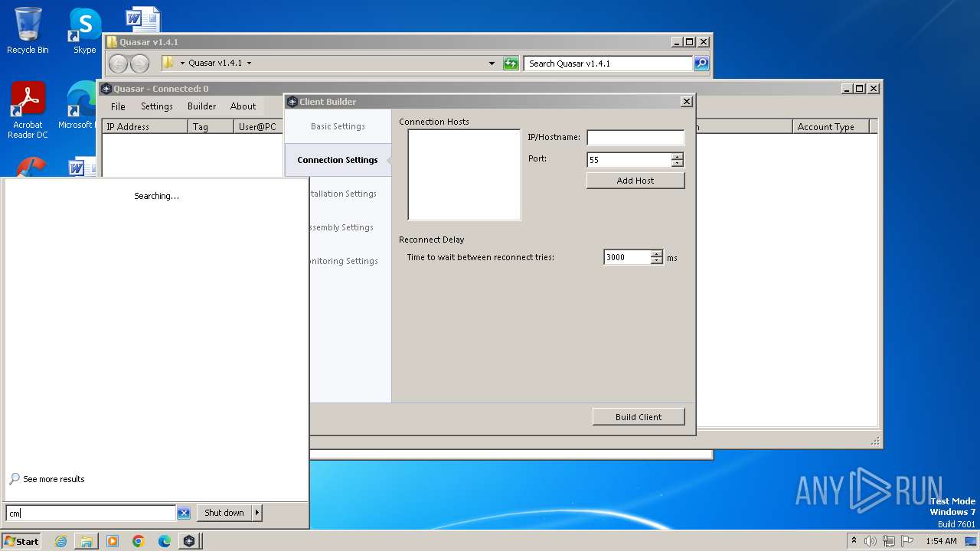Open Windows Media Player from the taskbar

(113, 541)
